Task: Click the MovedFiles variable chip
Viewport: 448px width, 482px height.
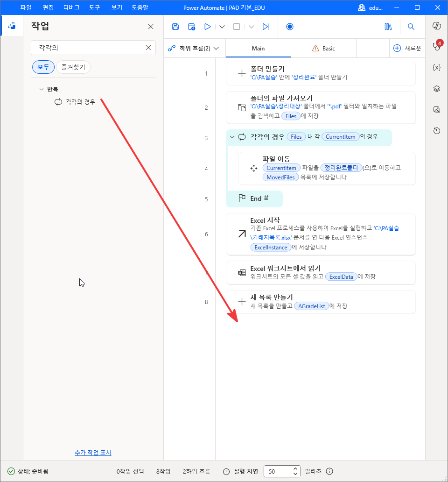Action: [280, 177]
